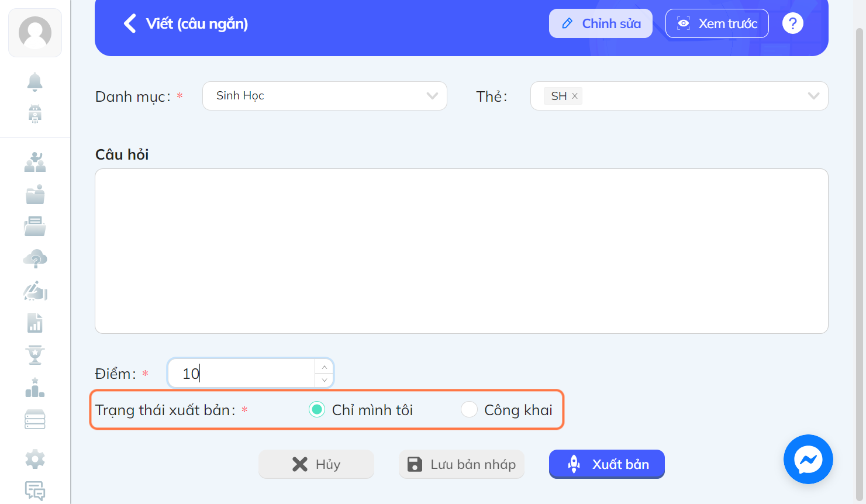Open notifications bell in sidebar

(x=35, y=82)
